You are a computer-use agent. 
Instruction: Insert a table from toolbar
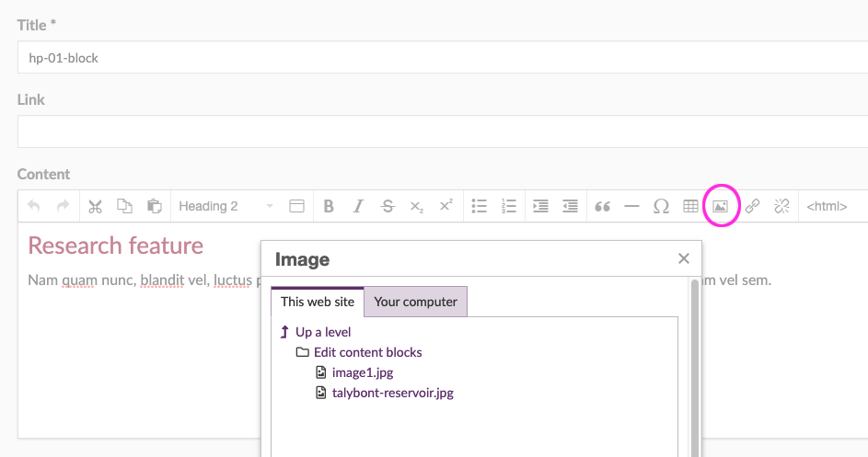coord(690,206)
